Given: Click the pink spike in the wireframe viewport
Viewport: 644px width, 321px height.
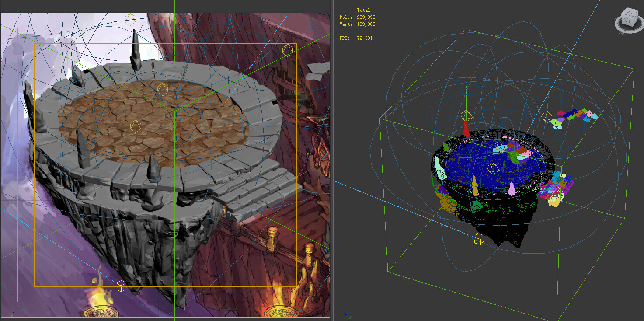Looking at the screenshot, I should click(511, 189).
